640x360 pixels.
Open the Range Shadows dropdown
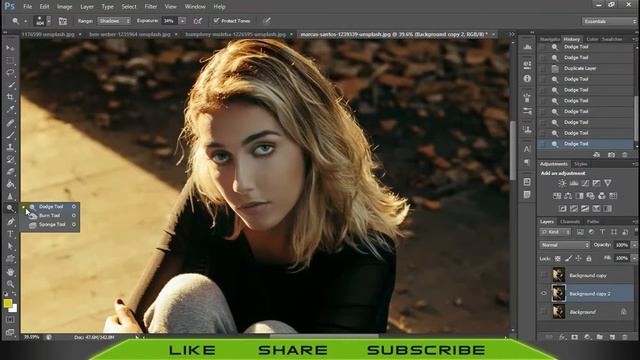114,21
